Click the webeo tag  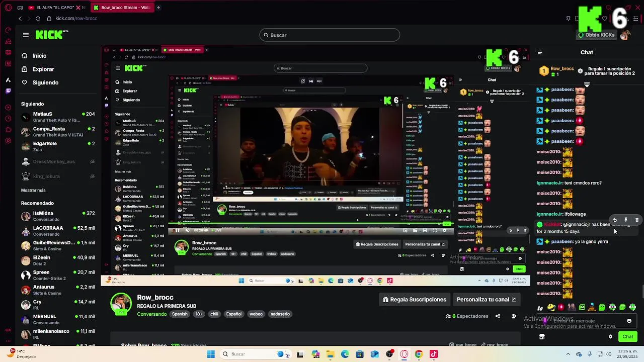coord(256,314)
